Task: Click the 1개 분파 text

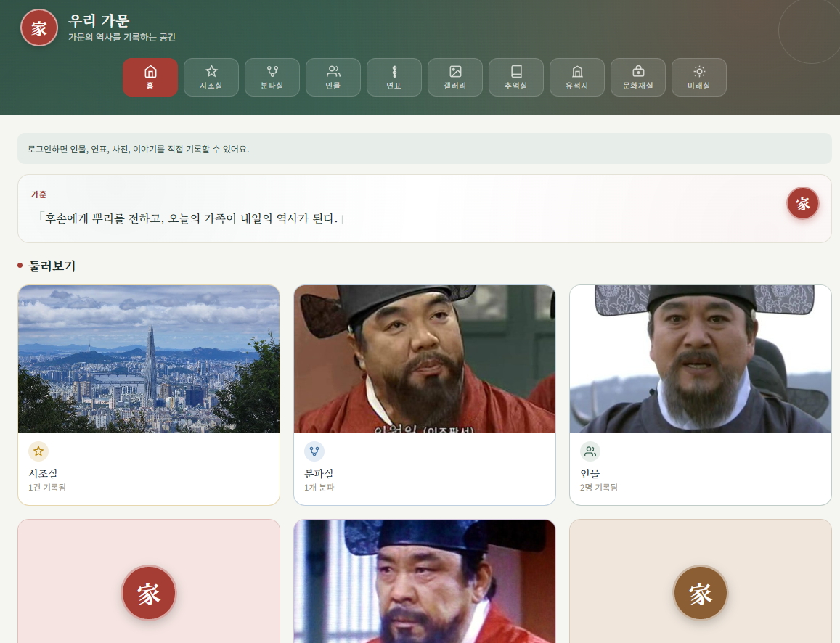Action: 319,487
